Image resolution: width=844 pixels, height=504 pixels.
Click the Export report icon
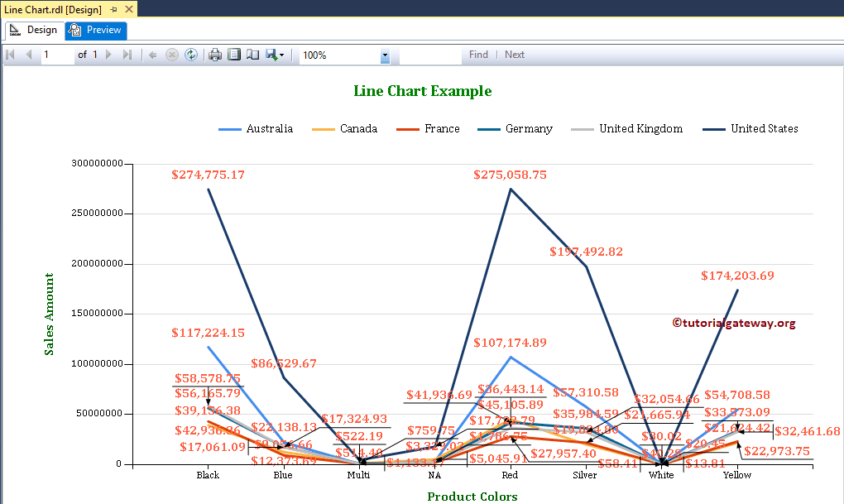point(269,55)
